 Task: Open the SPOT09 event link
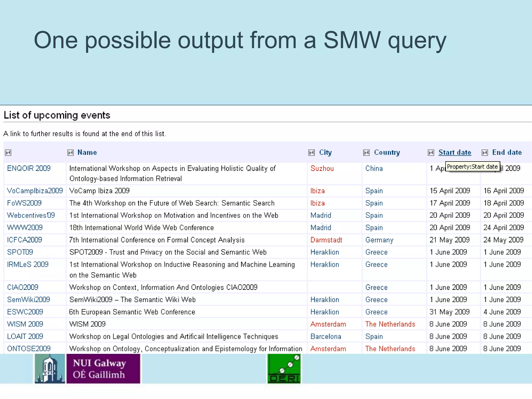click(20, 252)
